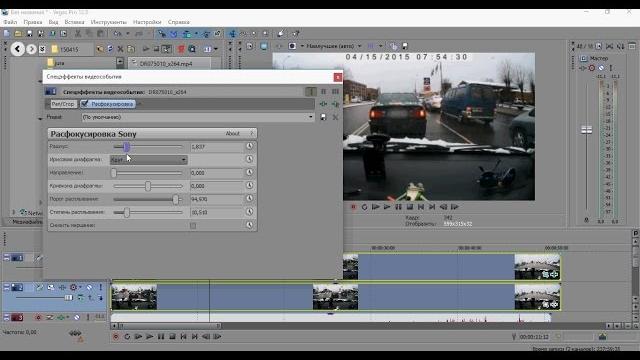Click the Undo arrow icon
This screenshot has width=640, height=360.
point(118,33)
